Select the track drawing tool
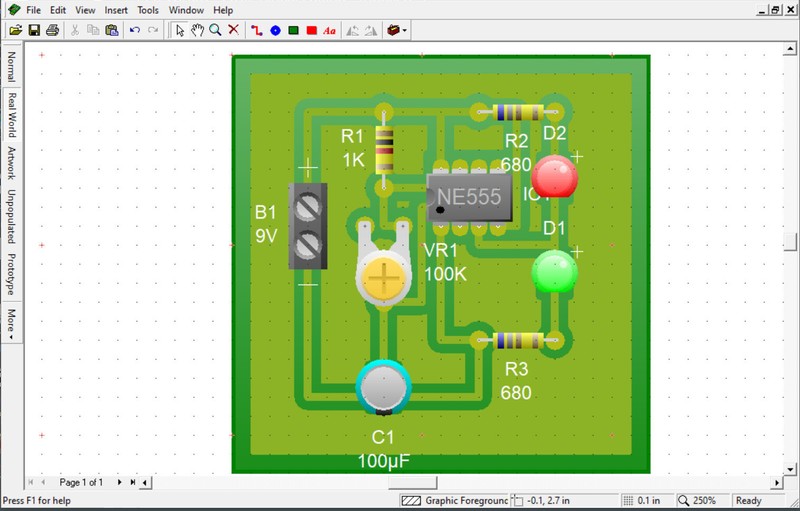 click(x=257, y=31)
